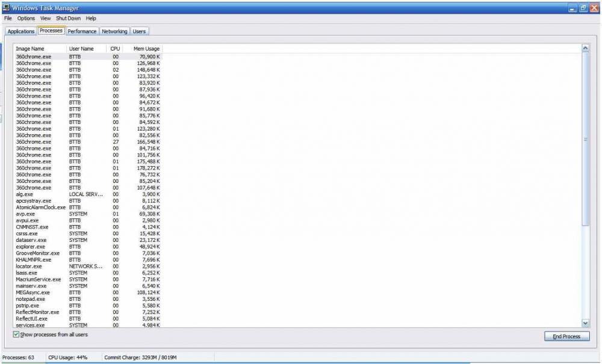Select the mainserv.exe process
Screen dimensions: 602x364
tap(88, 286)
